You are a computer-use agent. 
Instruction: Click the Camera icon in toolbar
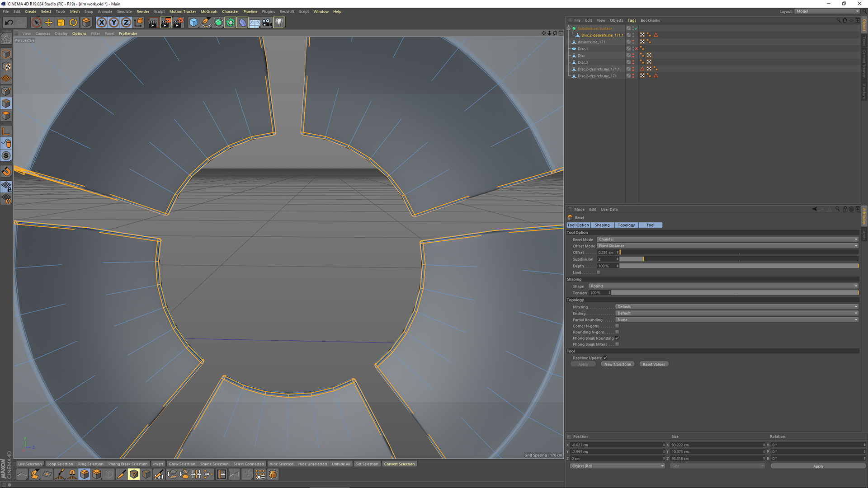point(267,22)
